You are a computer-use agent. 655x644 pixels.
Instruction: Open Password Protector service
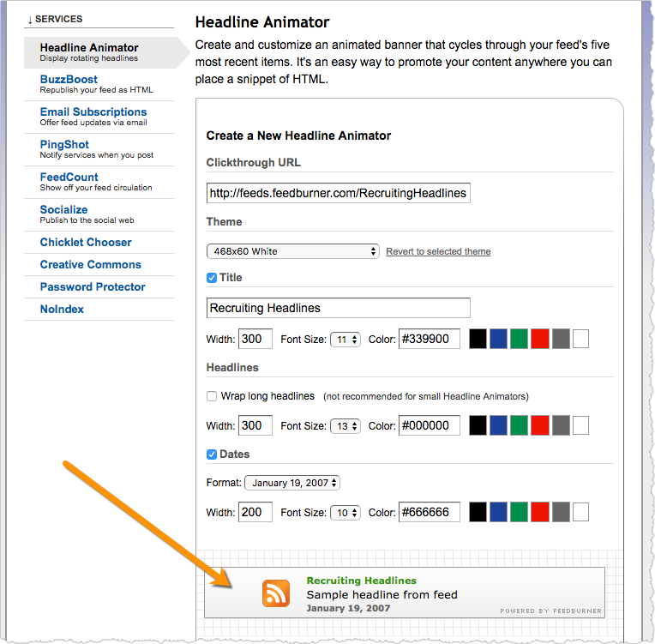coord(93,286)
